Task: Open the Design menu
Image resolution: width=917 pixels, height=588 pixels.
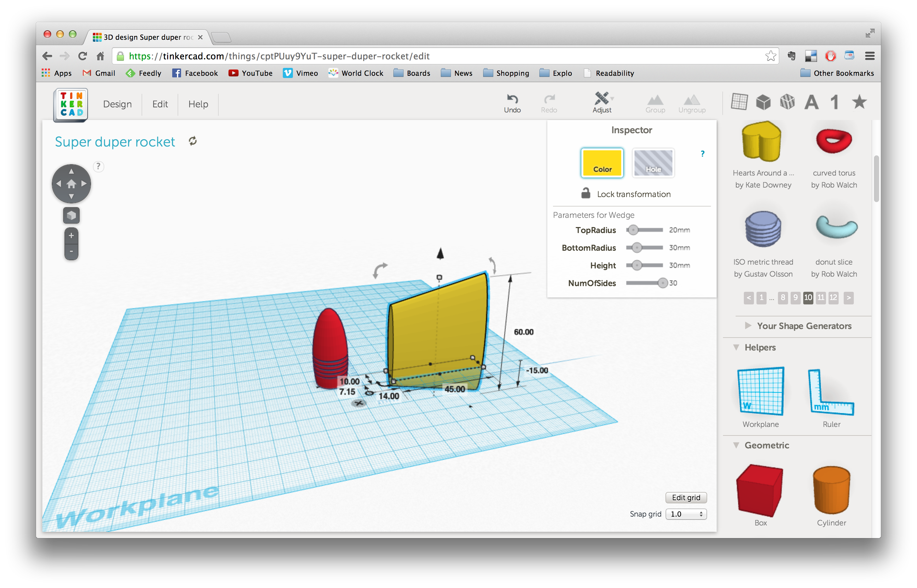Action: 117,104
